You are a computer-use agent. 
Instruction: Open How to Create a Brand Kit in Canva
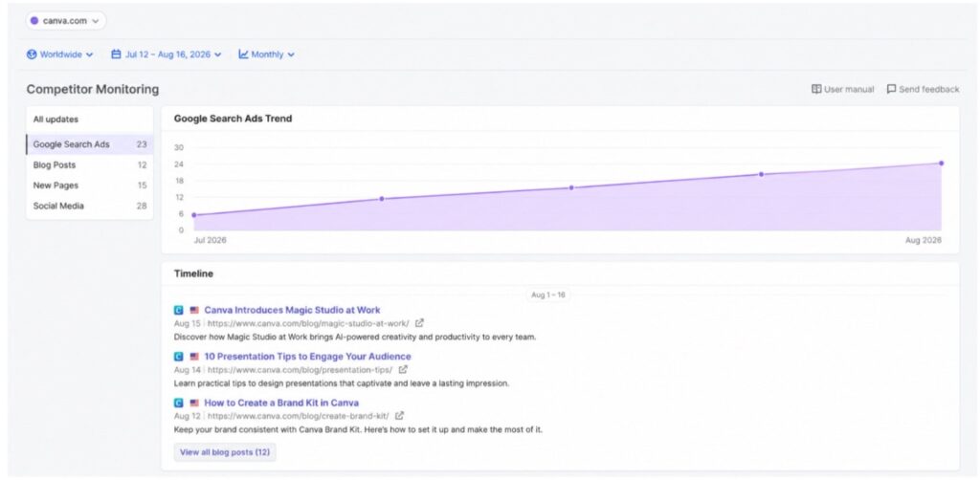pos(281,403)
